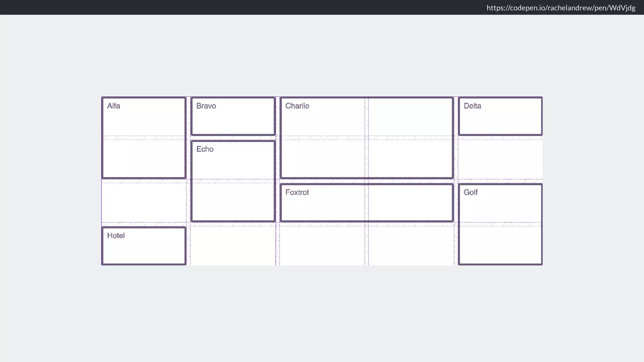644x362 pixels.
Task: Click hatched row line crossing the Alfa box
Action: pos(144,138)
